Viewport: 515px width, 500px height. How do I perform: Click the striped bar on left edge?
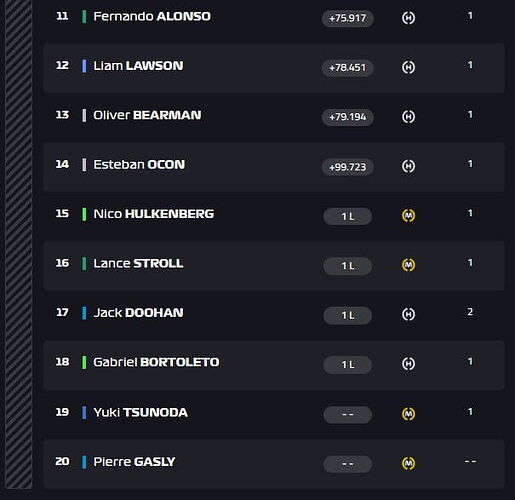(19, 244)
